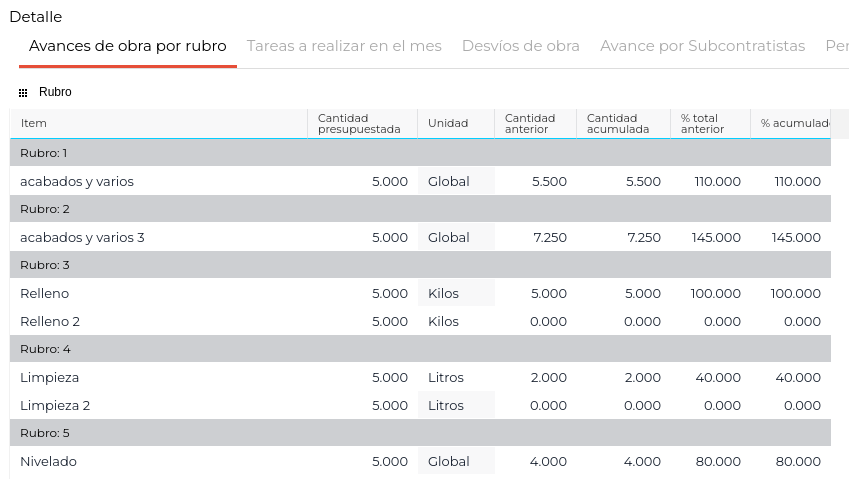Select the Avance por Subcontratistas tab
The width and height of the screenshot is (849, 479).
tap(702, 46)
